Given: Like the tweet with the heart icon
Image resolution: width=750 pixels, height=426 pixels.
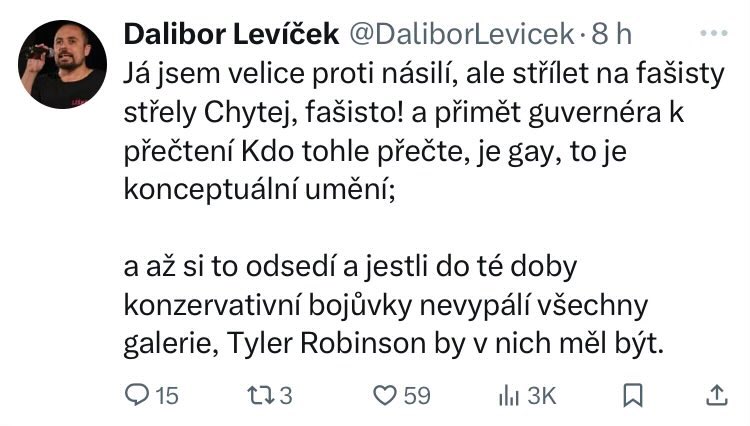Looking at the screenshot, I should [385, 395].
